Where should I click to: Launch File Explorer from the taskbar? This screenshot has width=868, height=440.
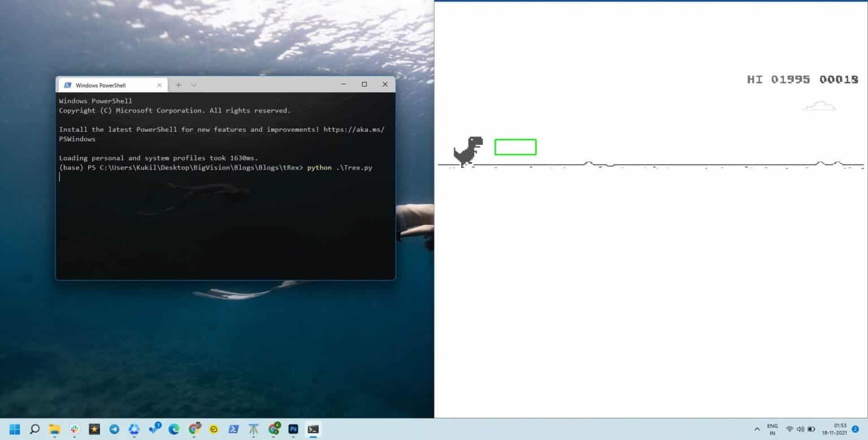54,429
